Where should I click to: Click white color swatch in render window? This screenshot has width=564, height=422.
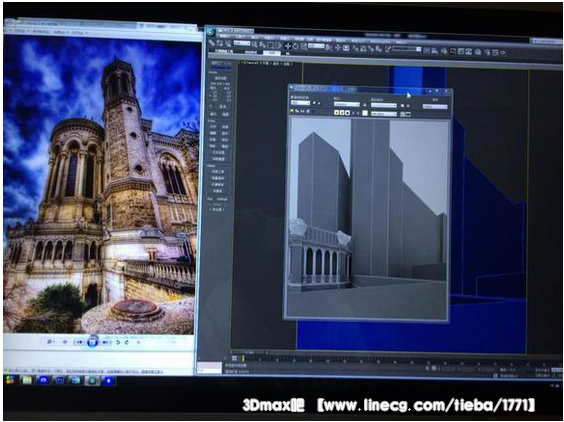(x=365, y=113)
